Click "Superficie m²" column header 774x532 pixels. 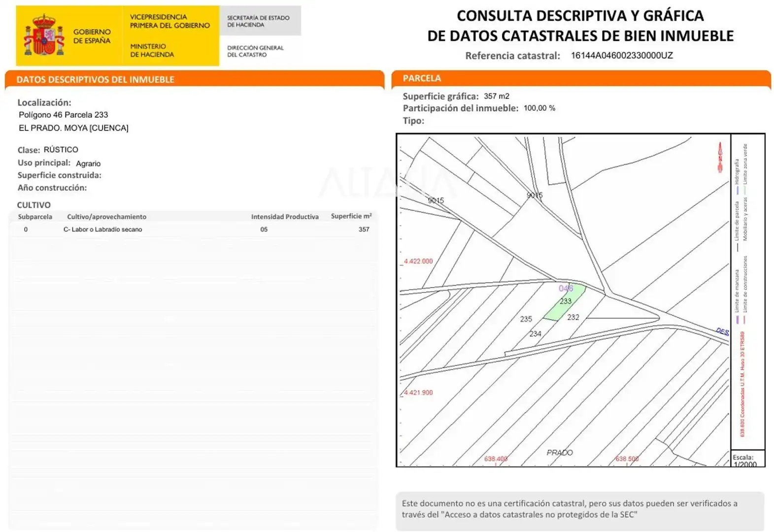pos(351,216)
